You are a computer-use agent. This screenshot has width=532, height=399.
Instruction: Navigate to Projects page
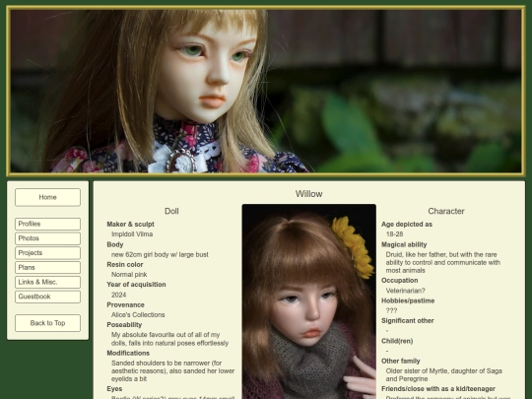(x=47, y=253)
